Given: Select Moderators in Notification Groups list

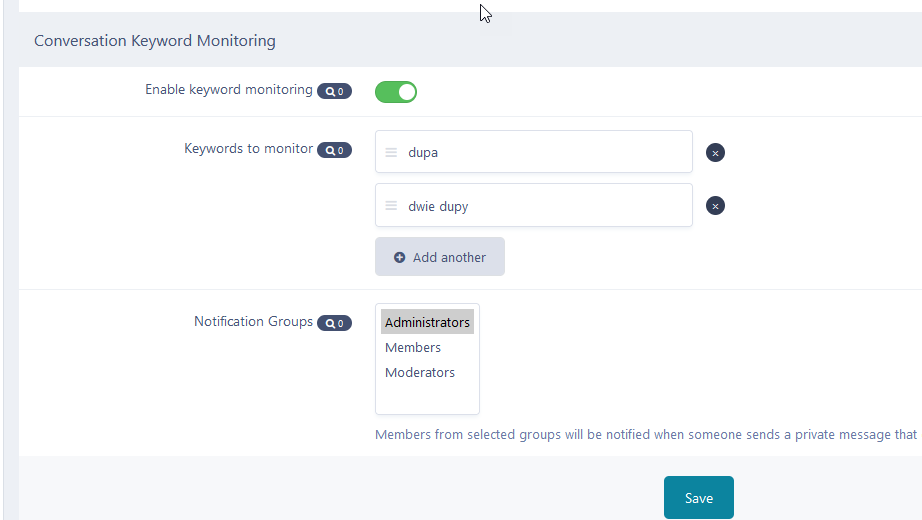Looking at the screenshot, I should click(420, 372).
